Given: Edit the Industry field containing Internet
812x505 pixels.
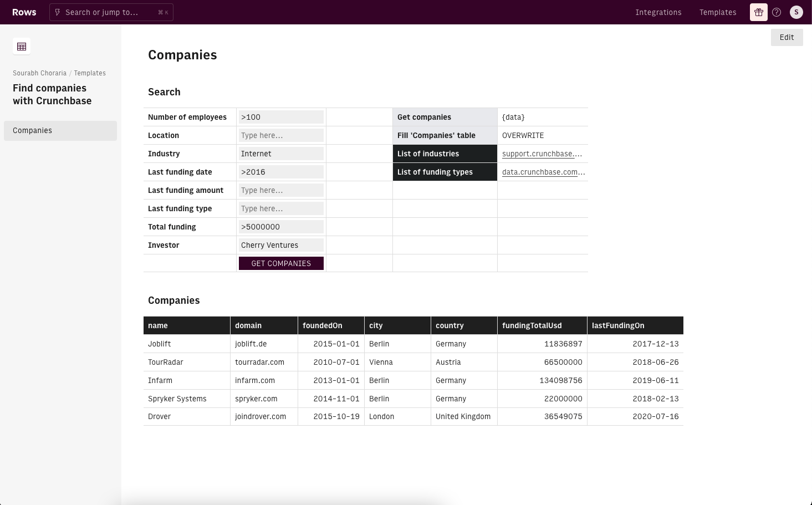Looking at the screenshot, I should [x=281, y=154].
